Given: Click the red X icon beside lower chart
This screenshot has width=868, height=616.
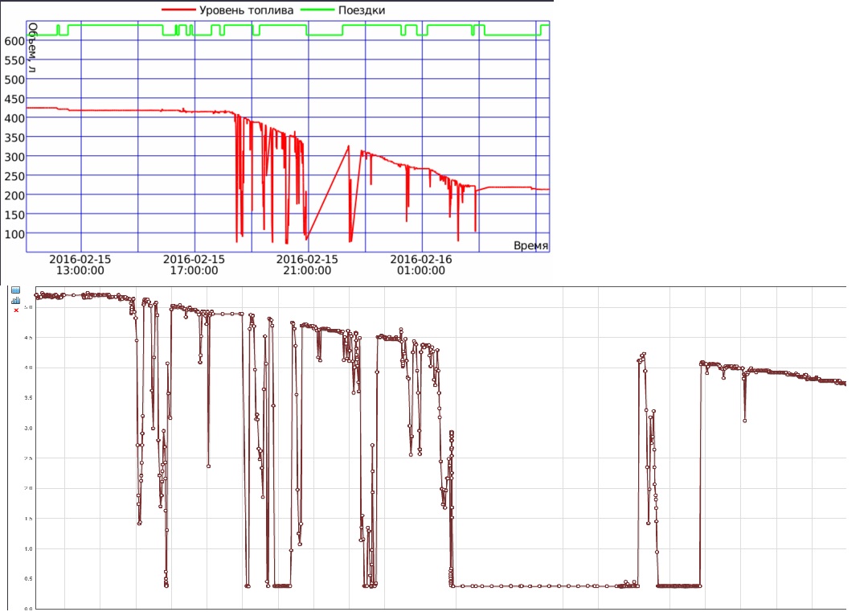Looking at the screenshot, I should tap(15, 310).
